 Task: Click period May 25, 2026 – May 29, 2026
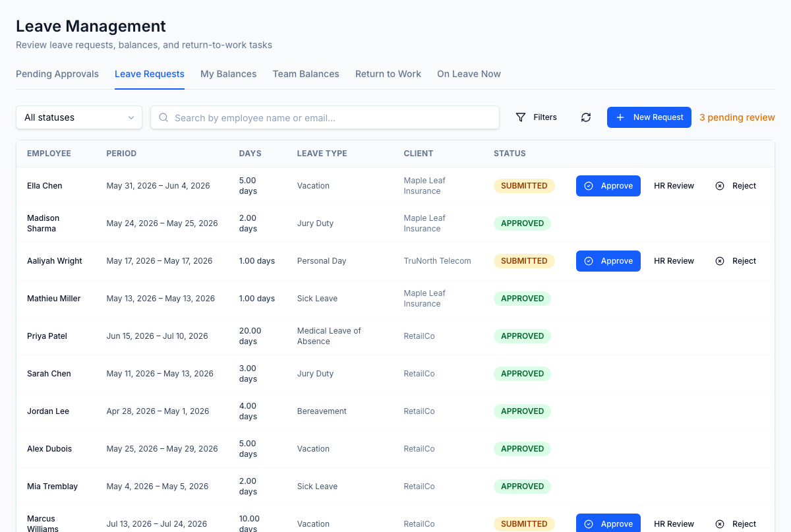click(162, 449)
